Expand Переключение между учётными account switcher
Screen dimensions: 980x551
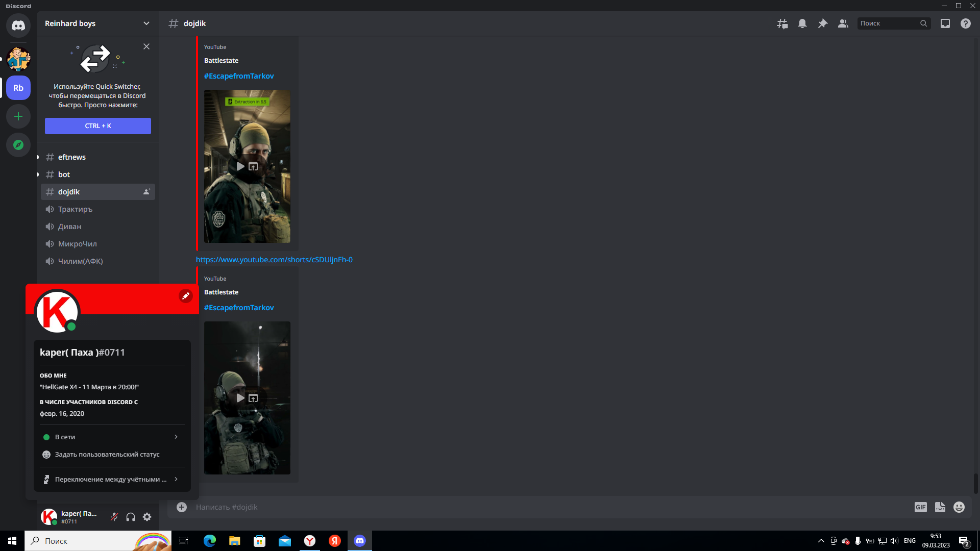[112, 479]
